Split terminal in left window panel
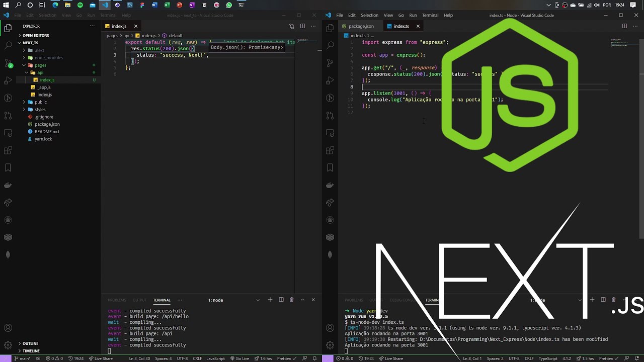 tap(281, 300)
